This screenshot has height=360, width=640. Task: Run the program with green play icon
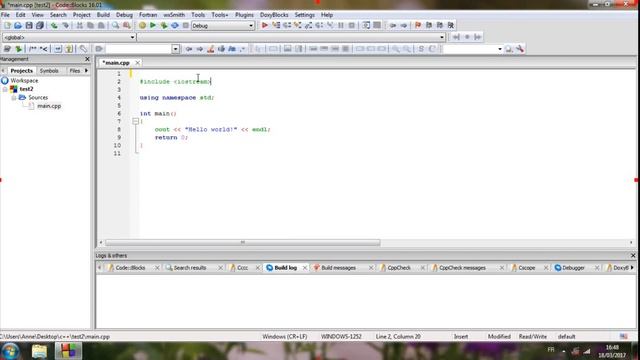(x=153, y=25)
